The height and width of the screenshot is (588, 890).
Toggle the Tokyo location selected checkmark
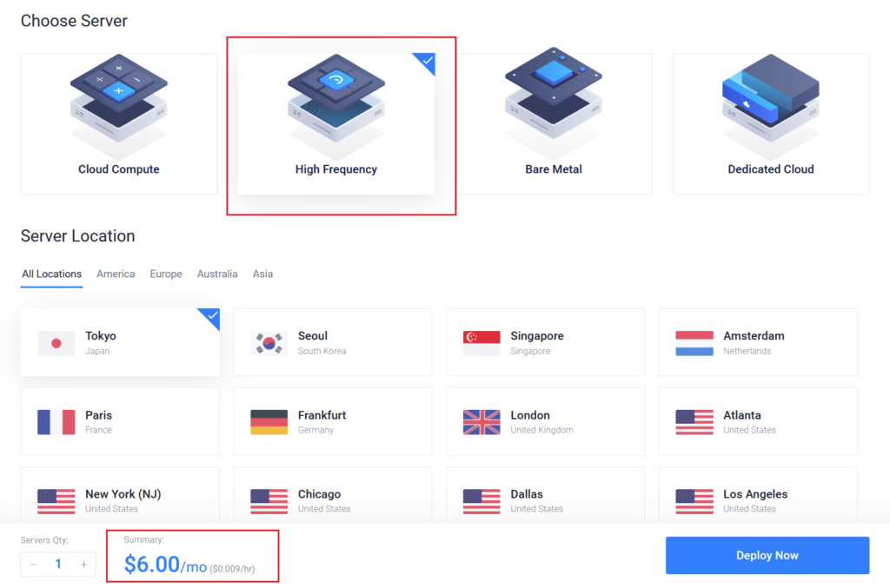[x=210, y=317]
